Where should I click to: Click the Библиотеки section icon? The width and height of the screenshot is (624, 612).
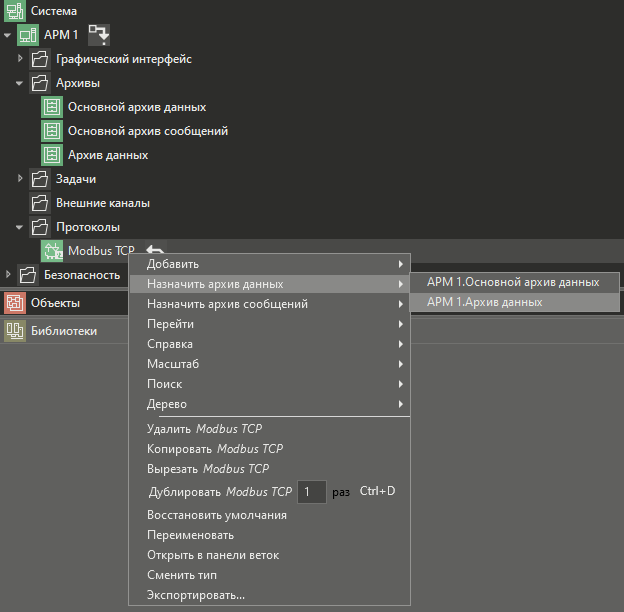[15, 331]
